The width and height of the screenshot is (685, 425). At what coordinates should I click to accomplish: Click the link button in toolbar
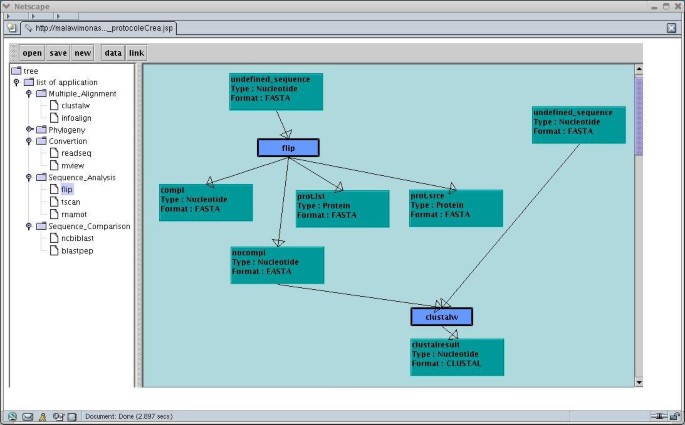137,53
